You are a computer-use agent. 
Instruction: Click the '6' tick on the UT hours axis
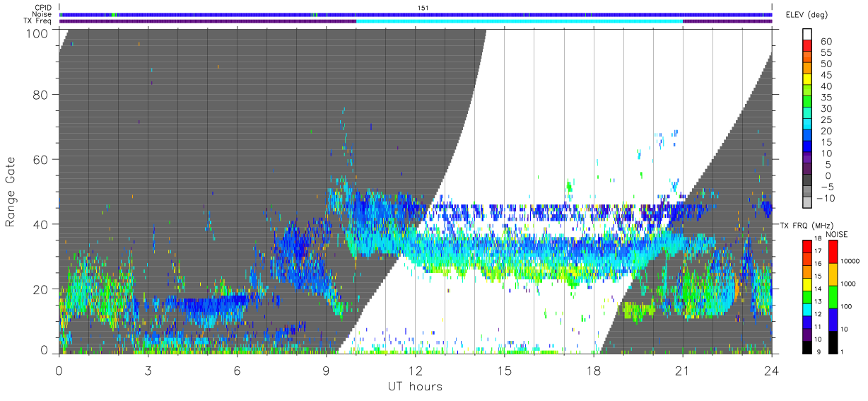(x=237, y=370)
